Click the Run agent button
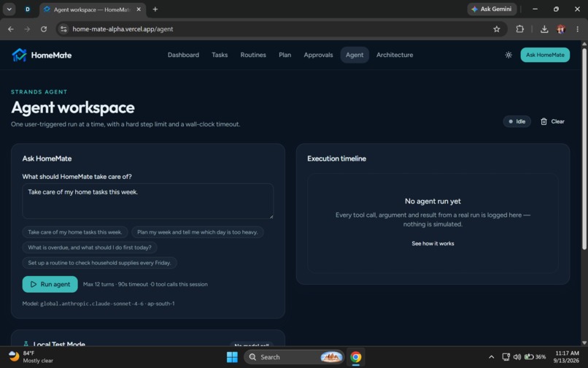588x368 pixels. [50, 284]
